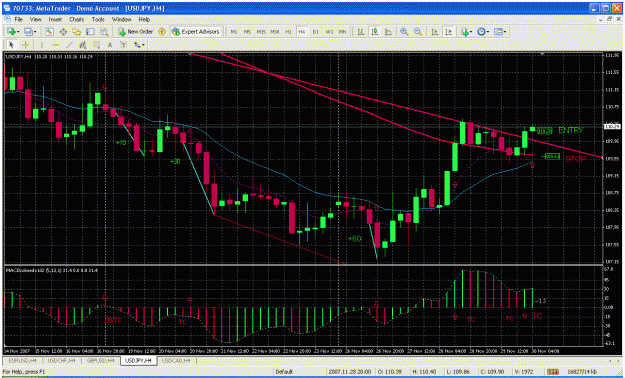Switch chart to M15 timeframe

click(261, 32)
